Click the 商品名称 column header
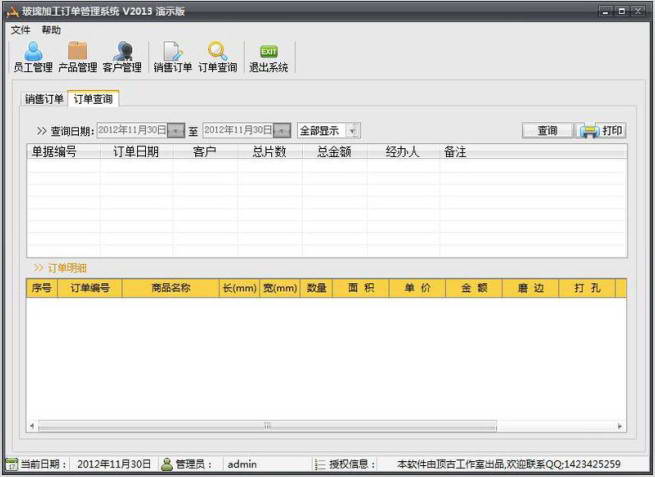655x477 pixels. click(x=170, y=288)
